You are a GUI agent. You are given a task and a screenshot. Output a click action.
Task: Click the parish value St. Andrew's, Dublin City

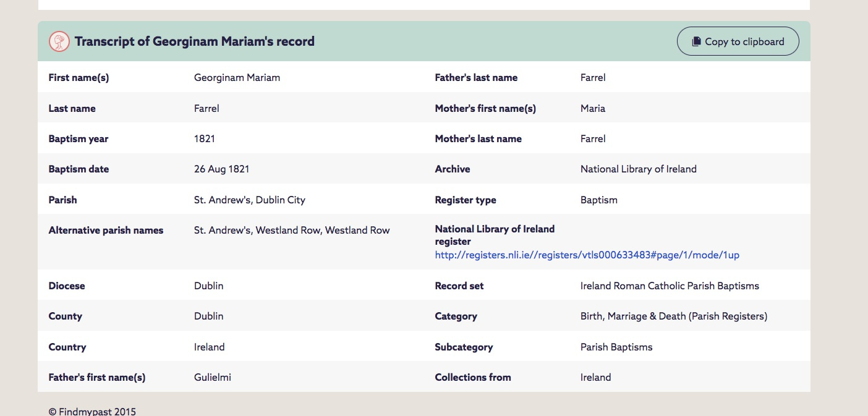tap(250, 200)
